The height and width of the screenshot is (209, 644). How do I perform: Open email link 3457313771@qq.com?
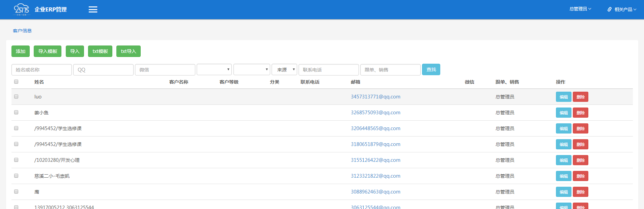click(375, 97)
